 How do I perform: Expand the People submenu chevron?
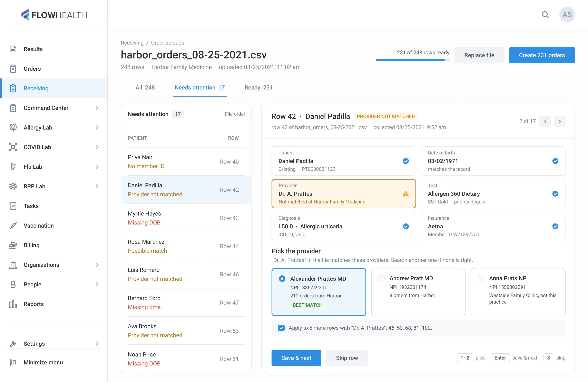pyautogui.click(x=97, y=284)
